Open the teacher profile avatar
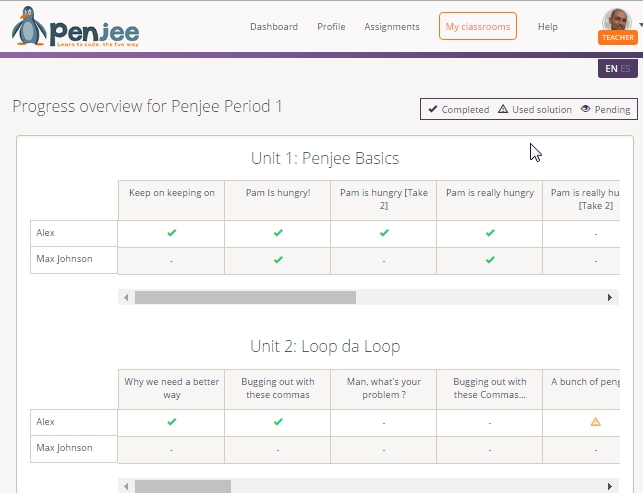Viewport: 643px width, 493px height. pyautogui.click(x=617, y=19)
